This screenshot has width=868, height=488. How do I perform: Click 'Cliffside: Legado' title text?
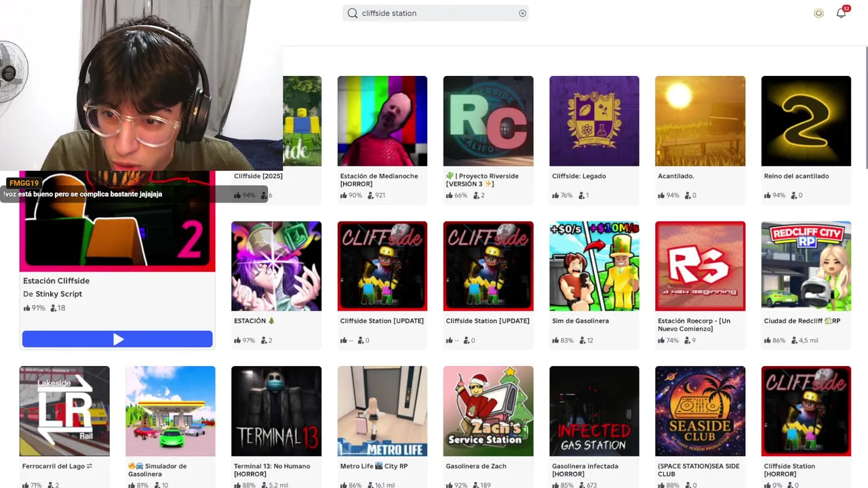coord(579,176)
